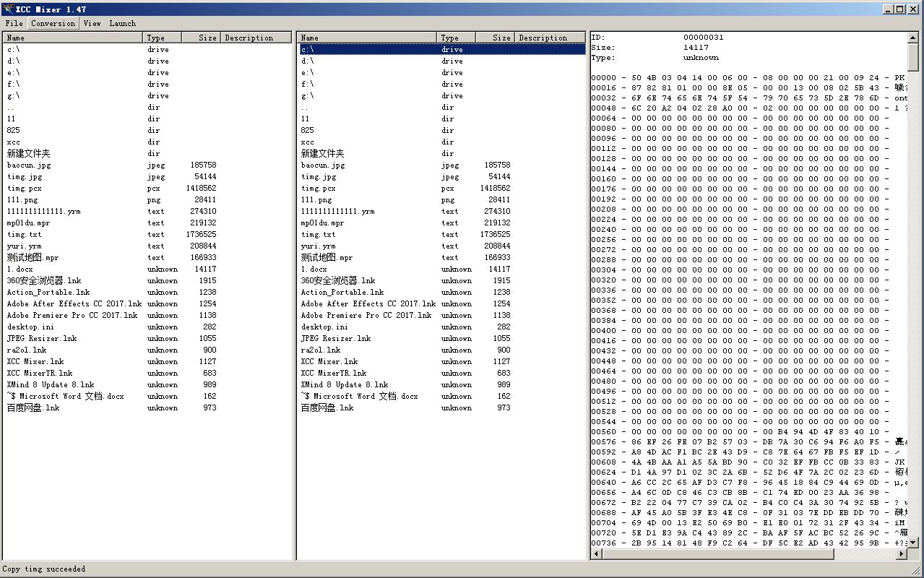Viewport: 924px width, 578px height.
Task: Select e:\ drive in left pane
Action: [14, 72]
